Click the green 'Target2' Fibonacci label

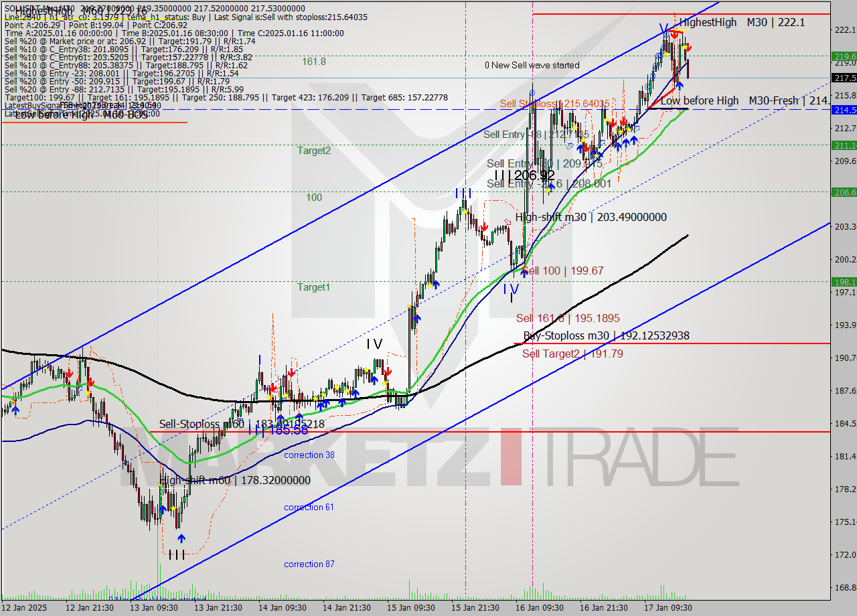click(314, 151)
